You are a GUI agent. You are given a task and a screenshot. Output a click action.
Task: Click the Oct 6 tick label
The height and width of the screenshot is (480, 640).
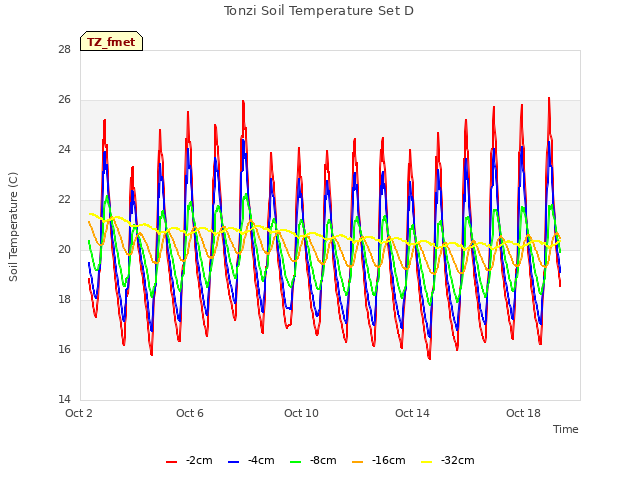190,413
